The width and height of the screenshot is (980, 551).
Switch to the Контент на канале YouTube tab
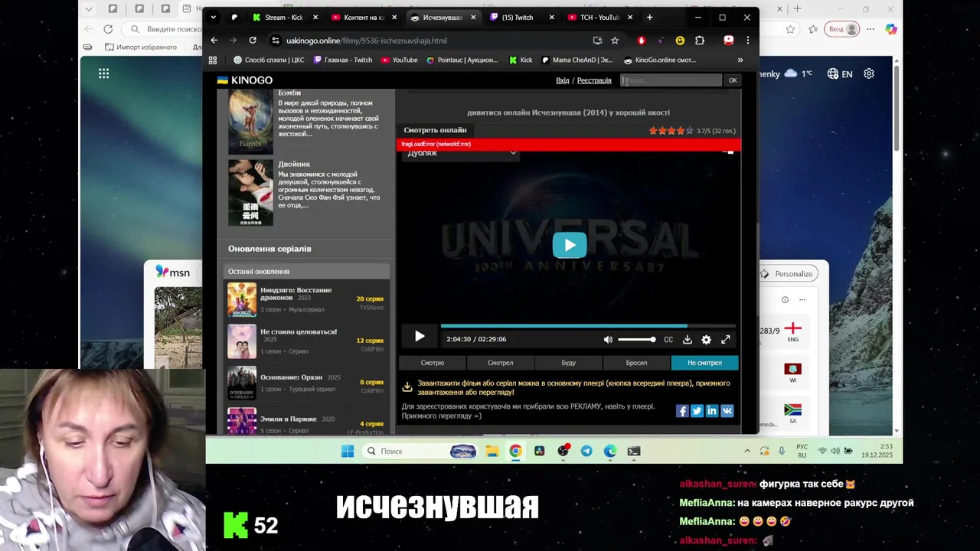tap(364, 18)
